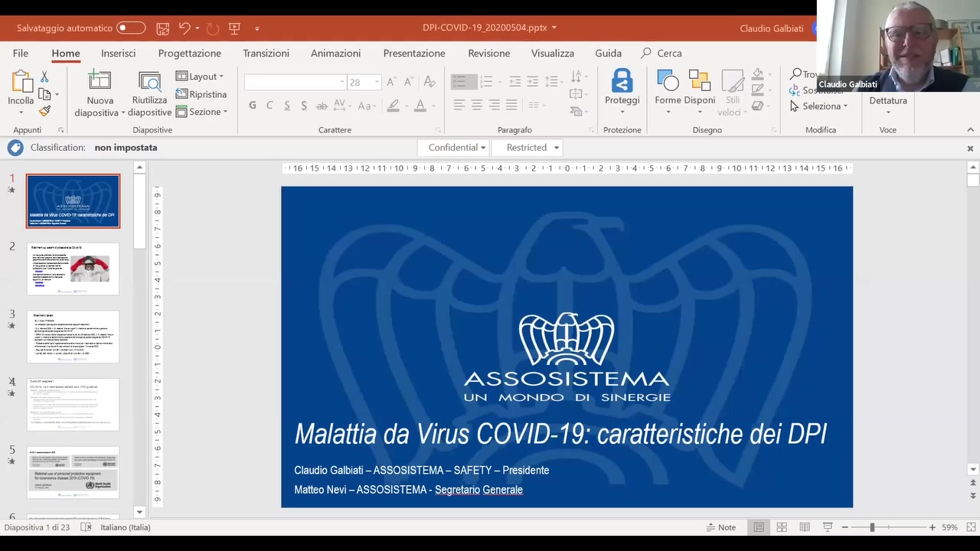
Task: Open the font size 28 dropdown
Action: [x=377, y=82]
